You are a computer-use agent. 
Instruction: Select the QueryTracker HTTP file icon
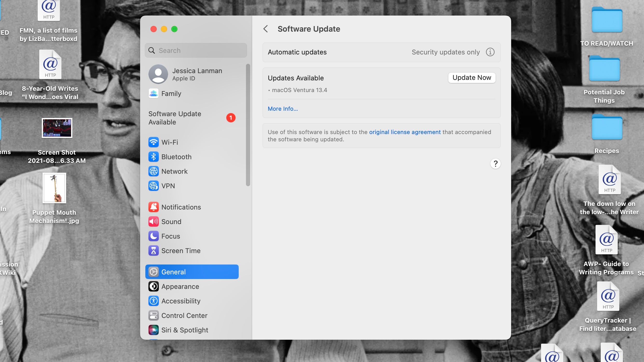[608, 296]
